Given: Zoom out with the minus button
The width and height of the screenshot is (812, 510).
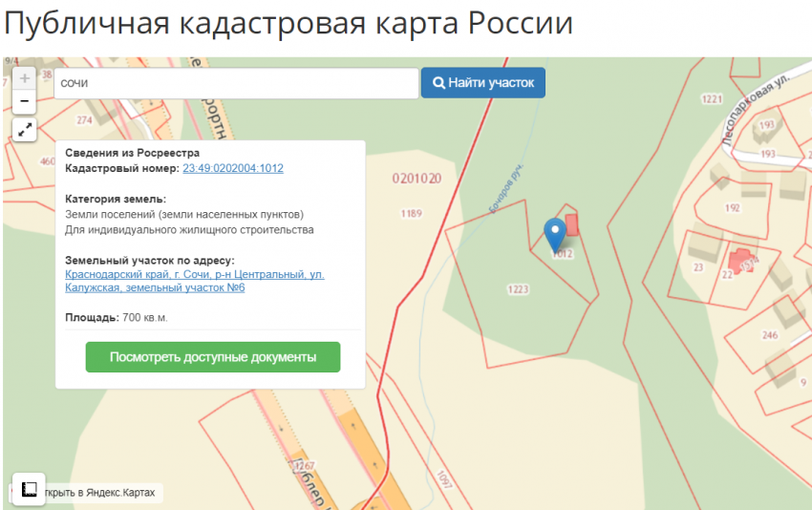Looking at the screenshot, I should [25, 101].
